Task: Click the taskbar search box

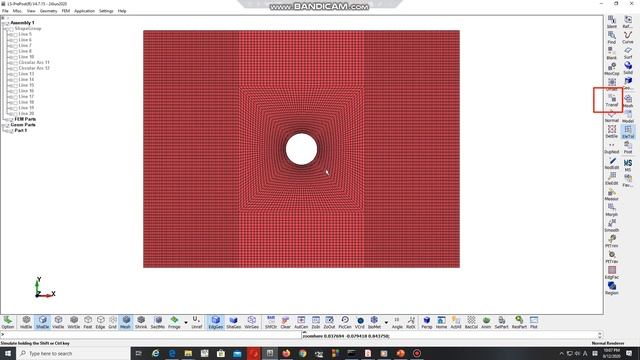Action: click(x=73, y=353)
